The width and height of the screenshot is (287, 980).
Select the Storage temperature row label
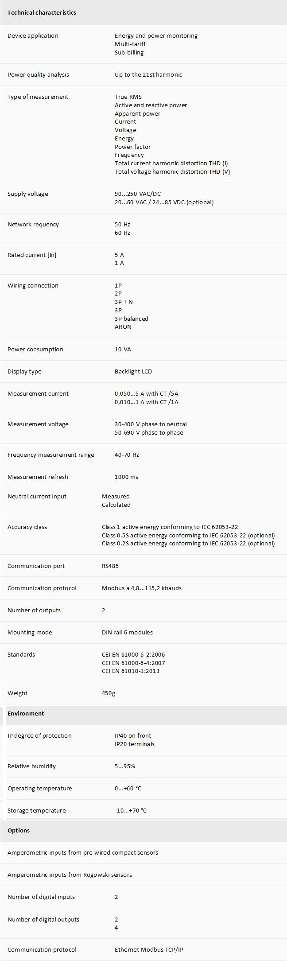point(36,810)
